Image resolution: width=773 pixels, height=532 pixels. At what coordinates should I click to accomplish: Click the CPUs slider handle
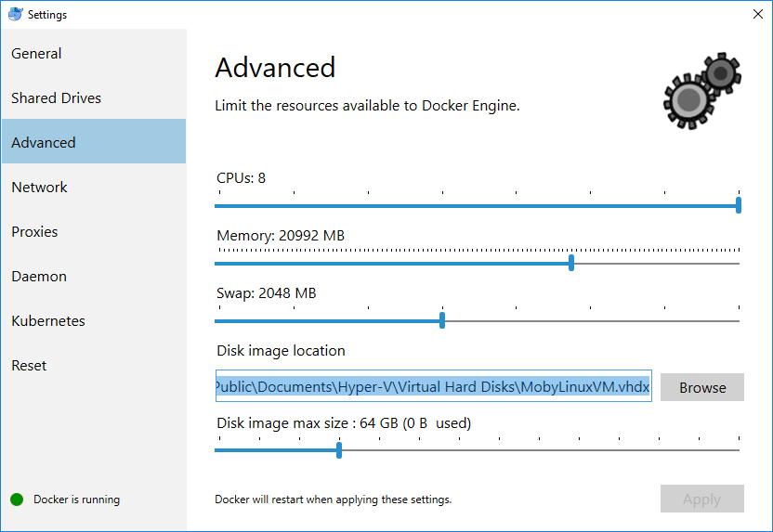[739, 205]
